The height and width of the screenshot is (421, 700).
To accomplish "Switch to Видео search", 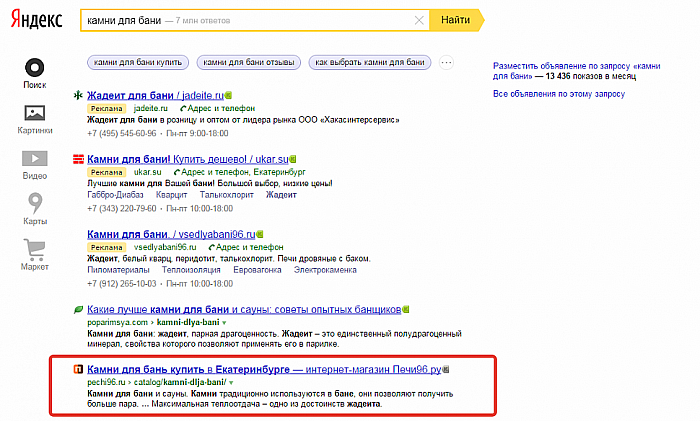I will (x=35, y=165).
